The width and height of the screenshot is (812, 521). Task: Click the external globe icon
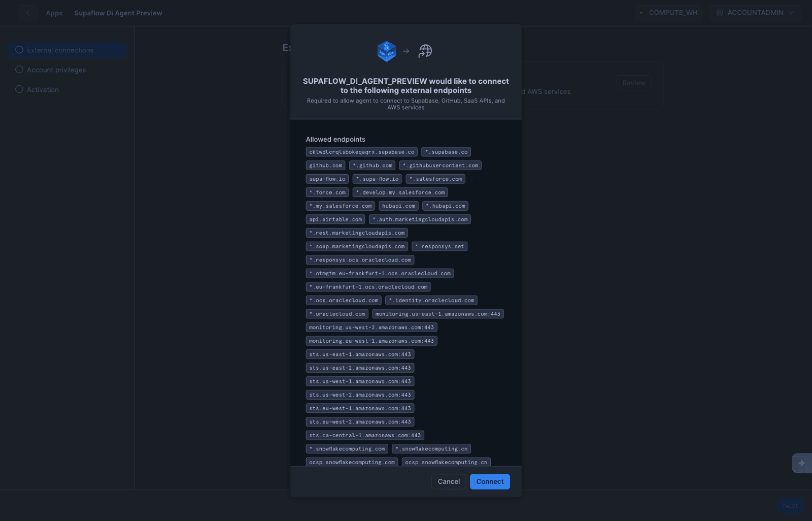[425, 51]
